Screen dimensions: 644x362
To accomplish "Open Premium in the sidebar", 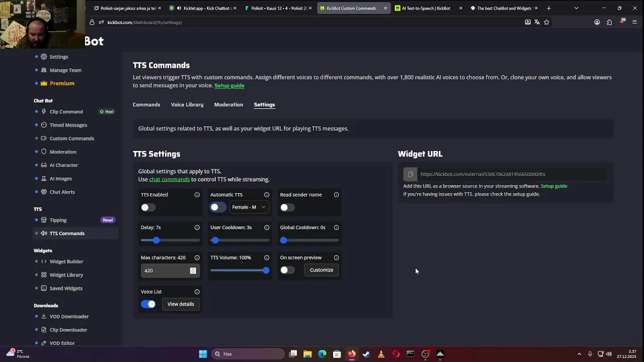I will [x=62, y=83].
